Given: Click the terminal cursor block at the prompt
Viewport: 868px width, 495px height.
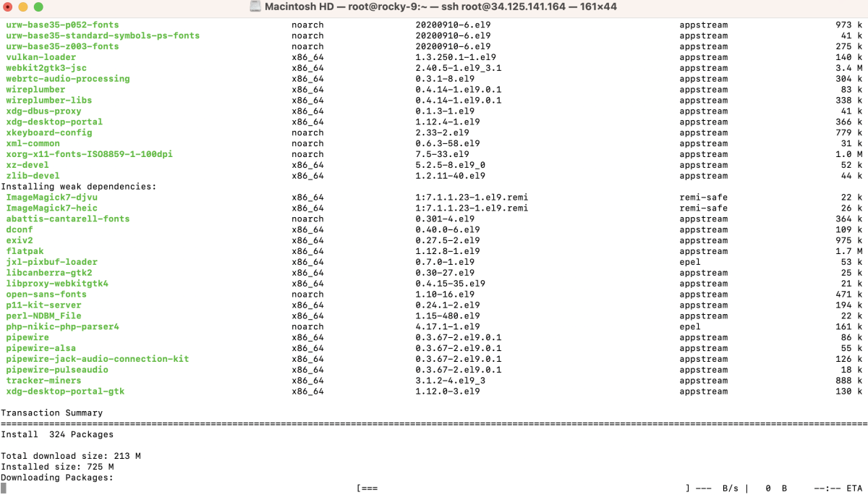Looking at the screenshot, I should click(4, 488).
